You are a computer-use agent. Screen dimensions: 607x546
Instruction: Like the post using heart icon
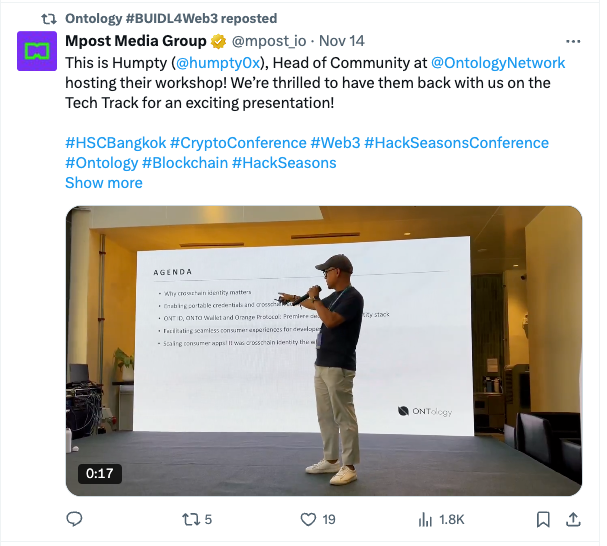point(309,519)
